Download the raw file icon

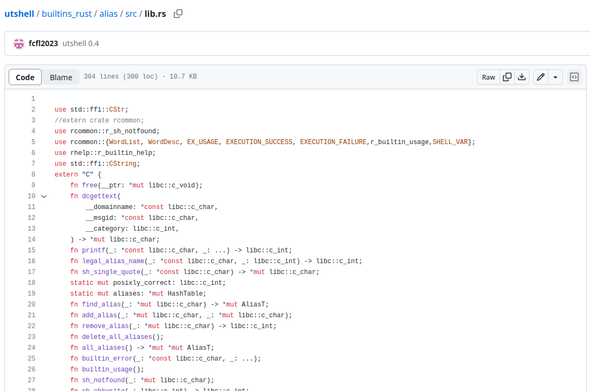522,77
